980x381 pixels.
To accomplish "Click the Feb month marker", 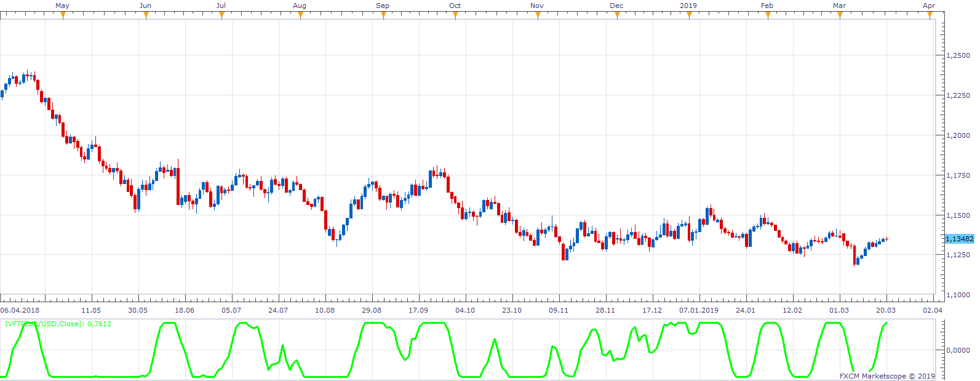I will [768, 15].
